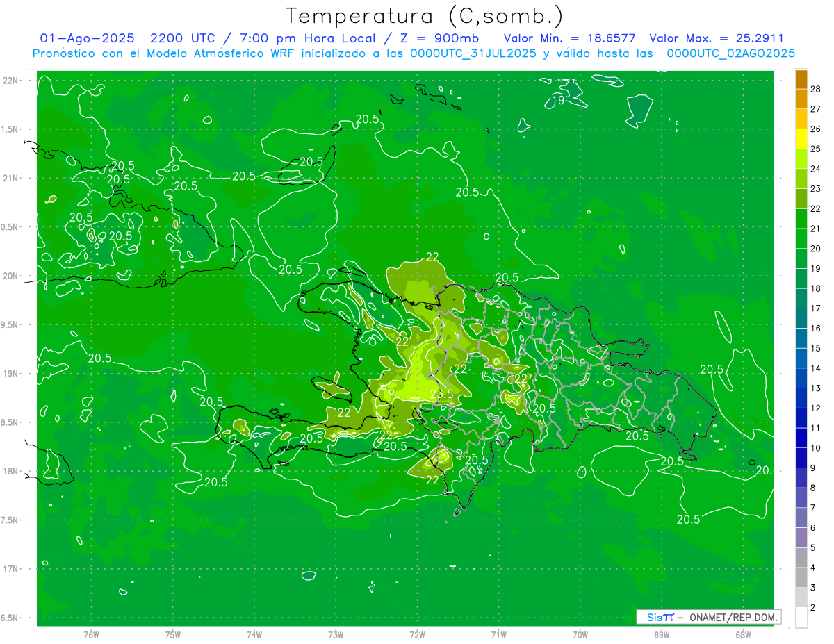Click the '25' label on color scale

pyautogui.click(x=815, y=149)
